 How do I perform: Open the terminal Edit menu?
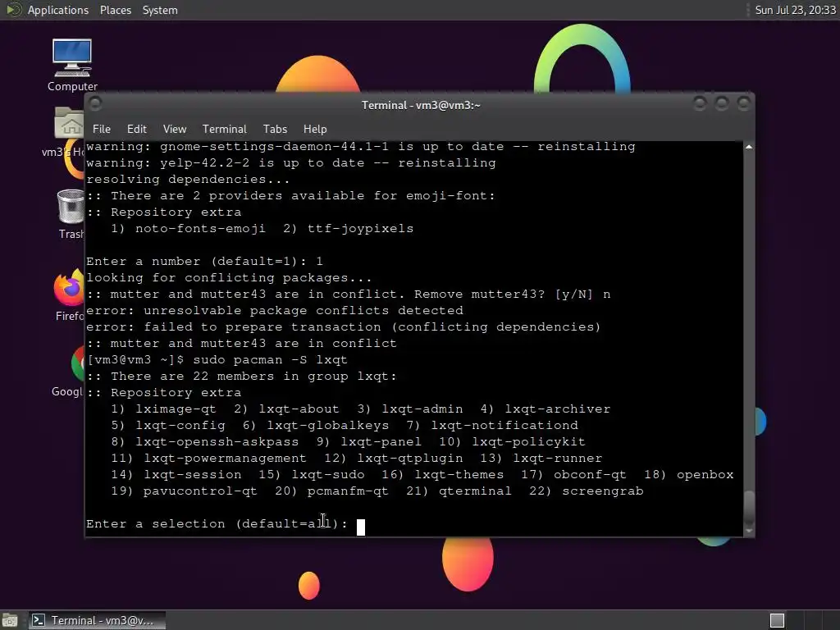click(x=137, y=129)
